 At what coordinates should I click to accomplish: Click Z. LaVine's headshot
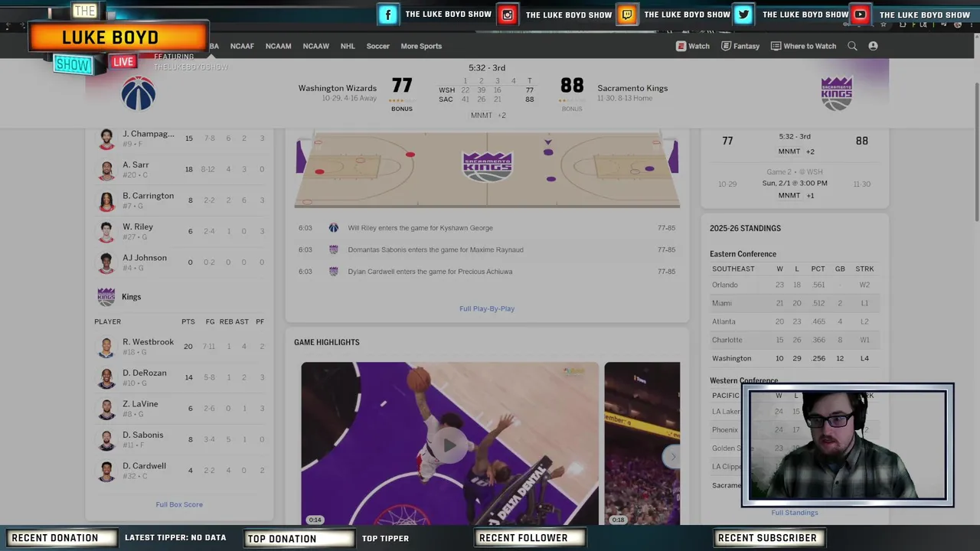(x=106, y=409)
